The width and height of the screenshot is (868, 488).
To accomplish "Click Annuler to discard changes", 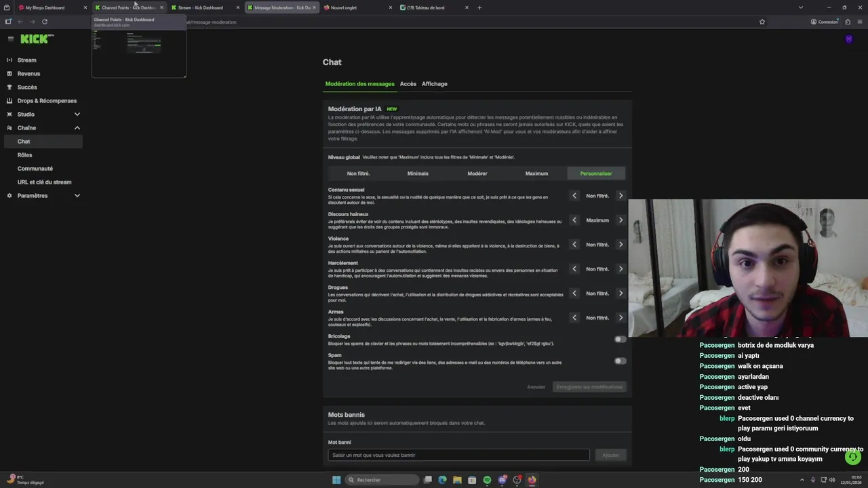I will pos(536,387).
